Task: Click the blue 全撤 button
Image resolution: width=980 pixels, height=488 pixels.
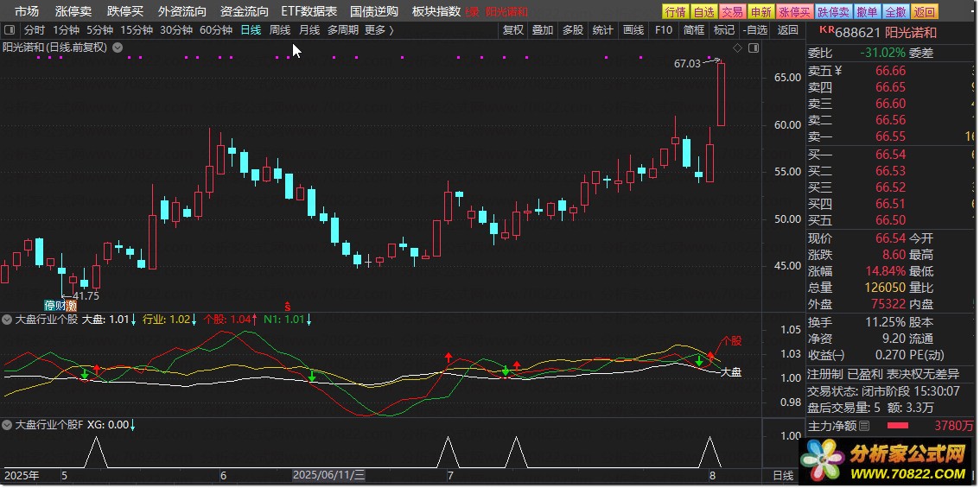Action: pos(895,12)
